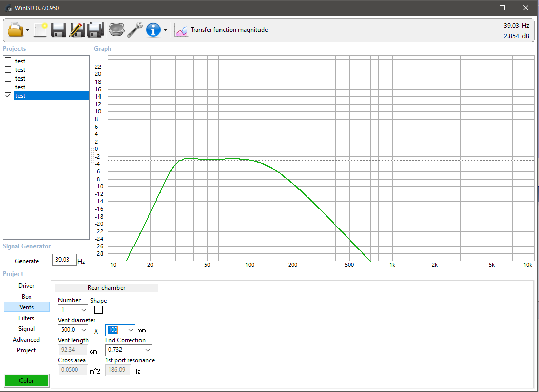The width and height of the screenshot is (539, 392).
Task: Open the Signal tab
Action: click(27, 329)
